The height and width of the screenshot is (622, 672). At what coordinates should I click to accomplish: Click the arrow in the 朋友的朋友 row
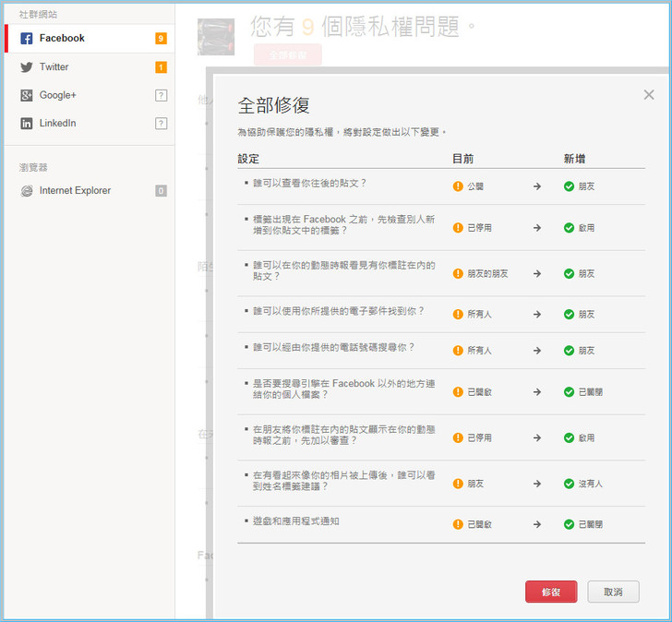tap(537, 274)
